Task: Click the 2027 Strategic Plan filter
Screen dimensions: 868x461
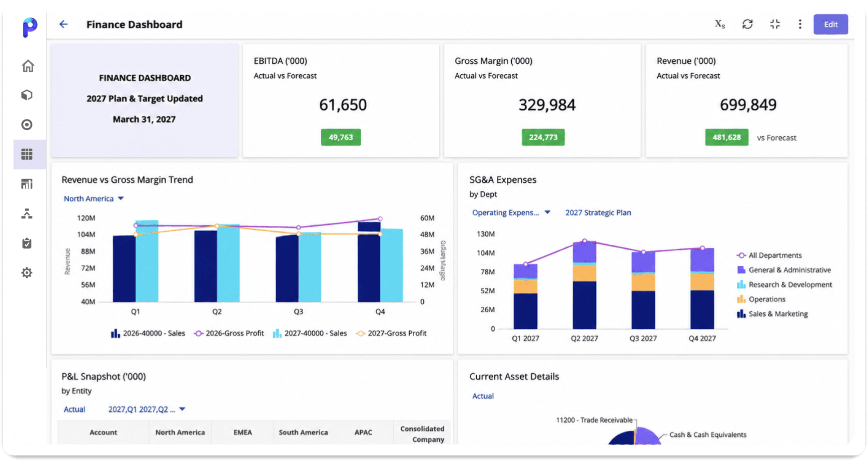Action: [x=598, y=213]
